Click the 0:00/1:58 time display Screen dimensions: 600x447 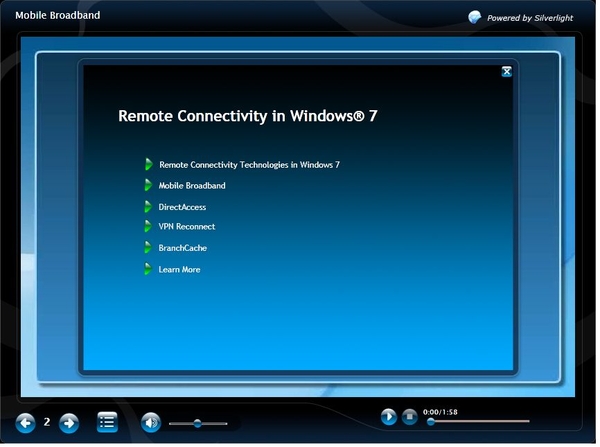coord(441,411)
